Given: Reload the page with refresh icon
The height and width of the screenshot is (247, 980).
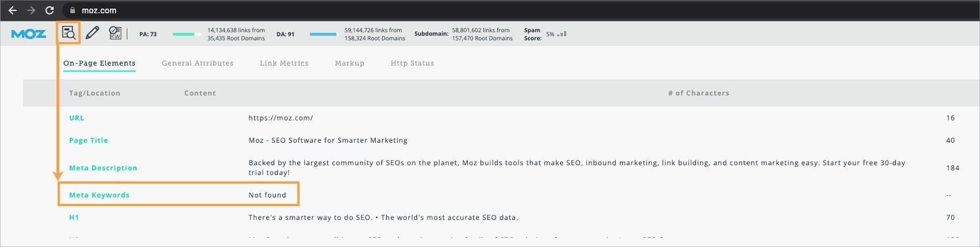Looking at the screenshot, I should click(50, 10).
